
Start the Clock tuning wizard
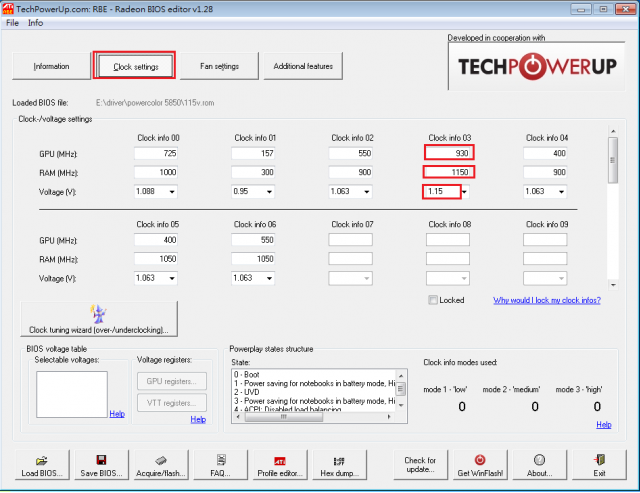98,320
